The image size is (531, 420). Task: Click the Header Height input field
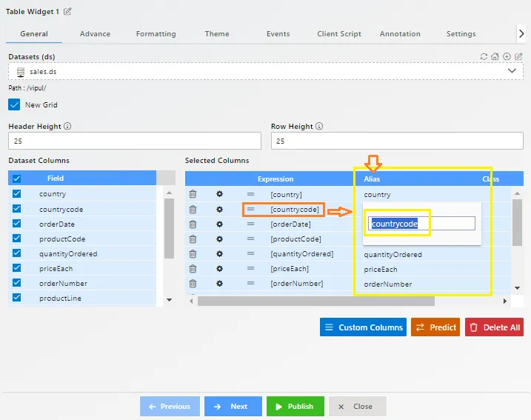[x=135, y=141]
